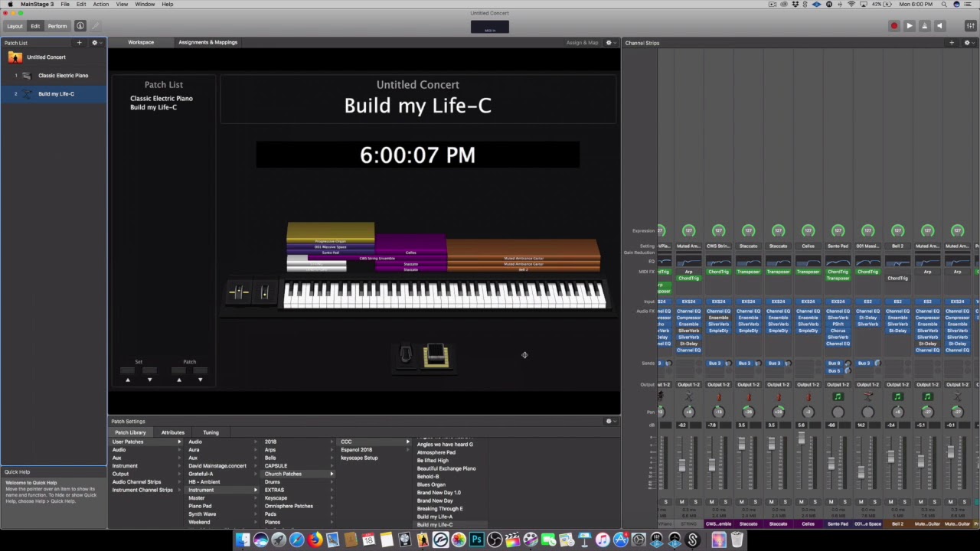Switch to the Attributes tab in Patch Settings
The height and width of the screenshot is (551, 980).
[x=173, y=433]
